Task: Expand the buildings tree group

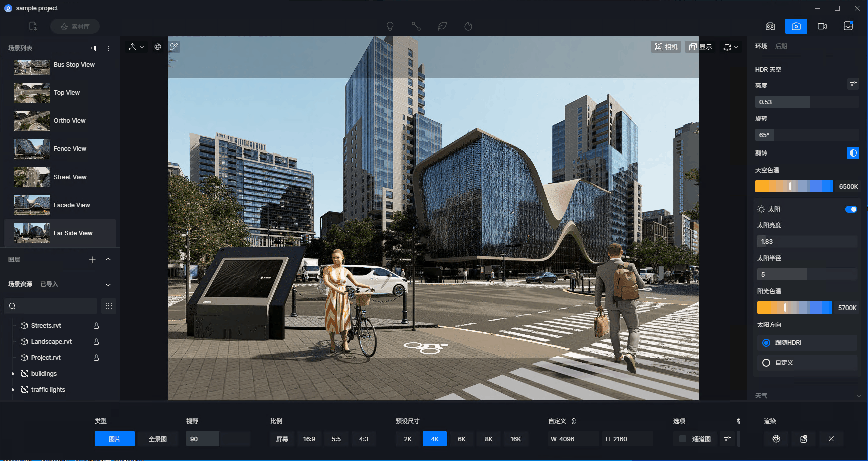Action: 13,374
